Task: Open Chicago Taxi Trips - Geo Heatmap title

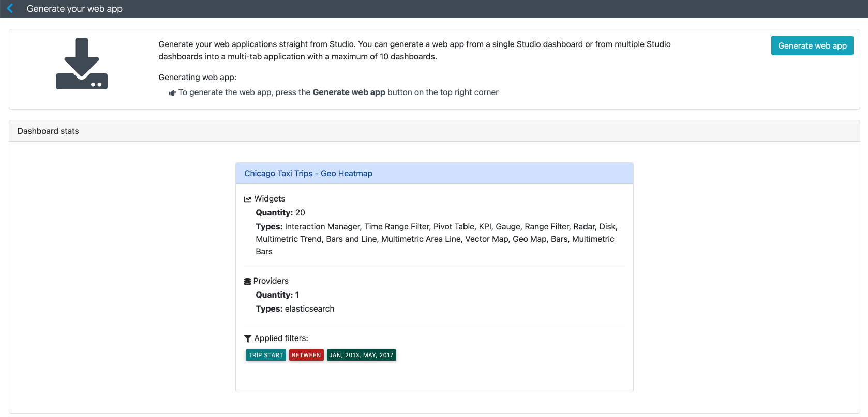Action: pyautogui.click(x=308, y=174)
